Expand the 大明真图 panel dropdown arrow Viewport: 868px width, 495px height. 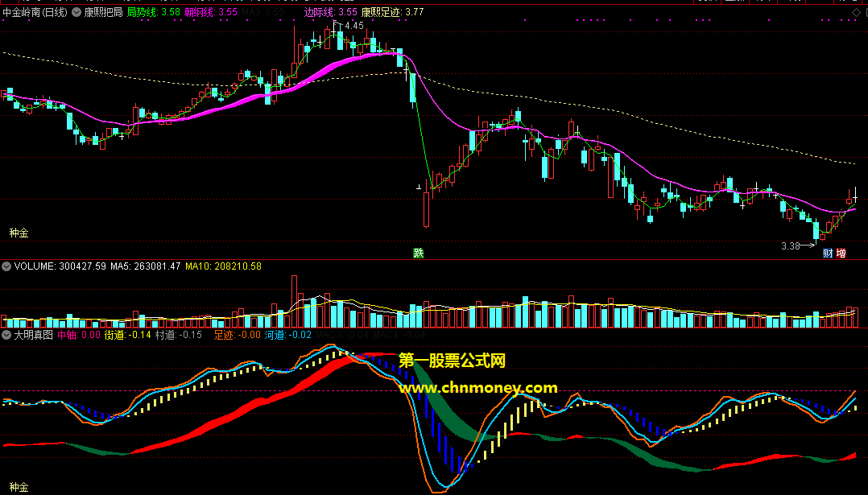tap(6, 335)
